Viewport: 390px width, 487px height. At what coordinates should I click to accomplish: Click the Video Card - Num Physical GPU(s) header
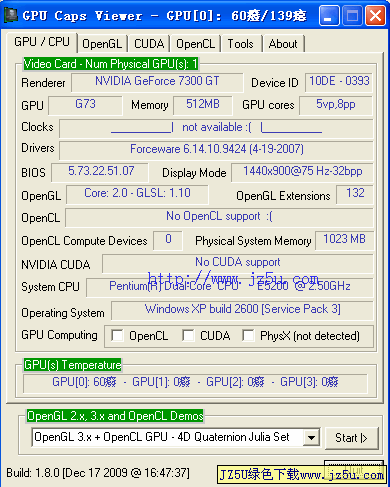click(111, 64)
